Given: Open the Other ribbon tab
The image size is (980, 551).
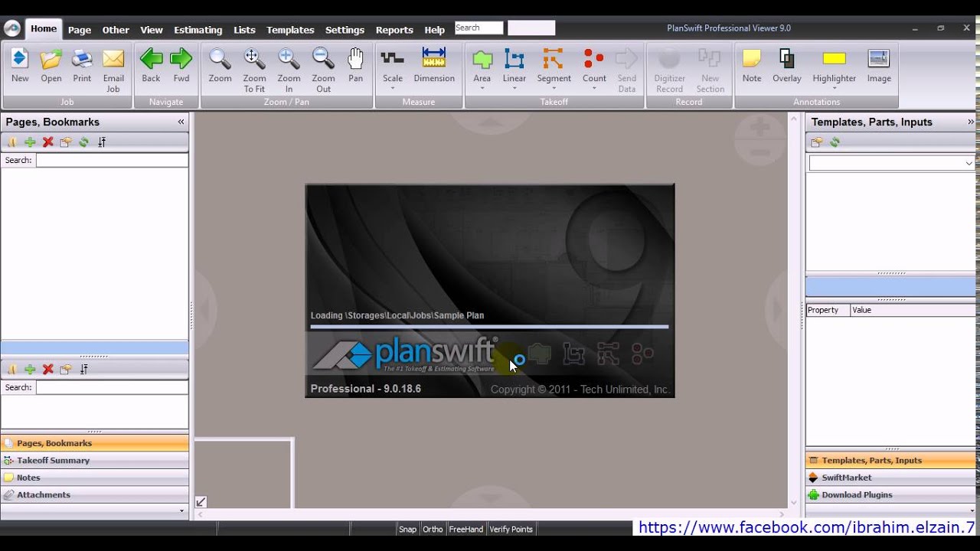Looking at the screenshot, I should point(116,30).
